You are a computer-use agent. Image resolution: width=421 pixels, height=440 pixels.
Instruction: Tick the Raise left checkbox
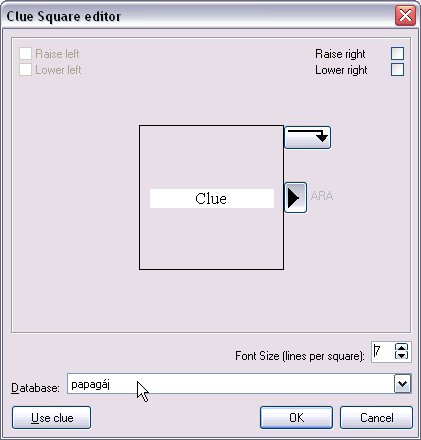[25, 54]
